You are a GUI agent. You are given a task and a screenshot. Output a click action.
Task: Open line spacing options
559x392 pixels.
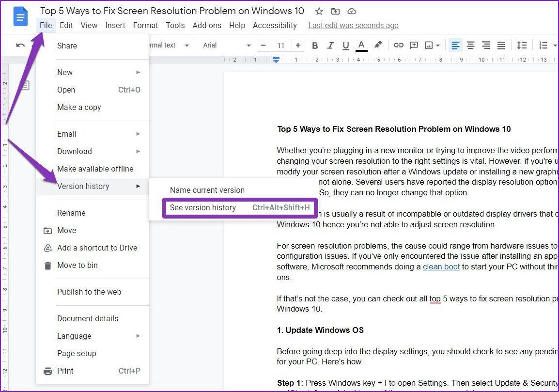(522, 45)
